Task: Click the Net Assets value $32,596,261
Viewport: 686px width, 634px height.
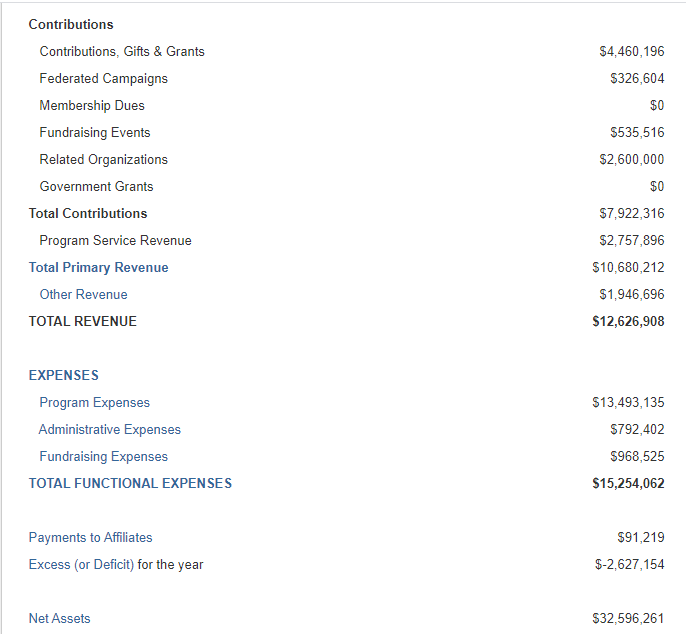Action: coord(628,618)
